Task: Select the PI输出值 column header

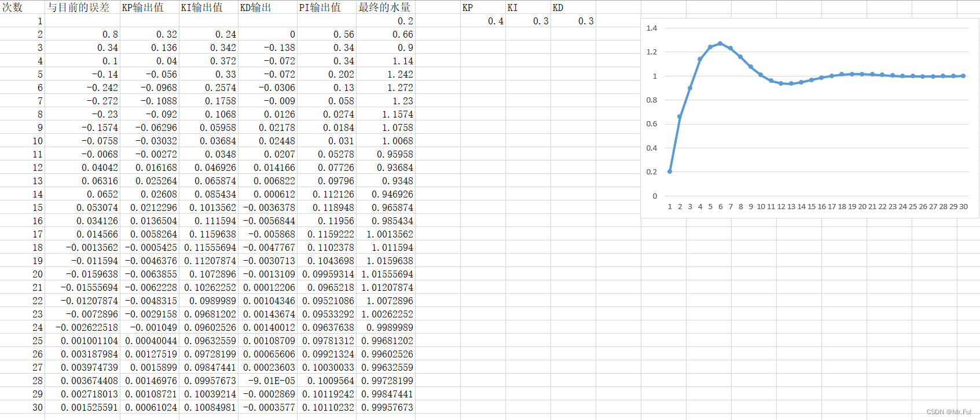Action: (326, 7)
